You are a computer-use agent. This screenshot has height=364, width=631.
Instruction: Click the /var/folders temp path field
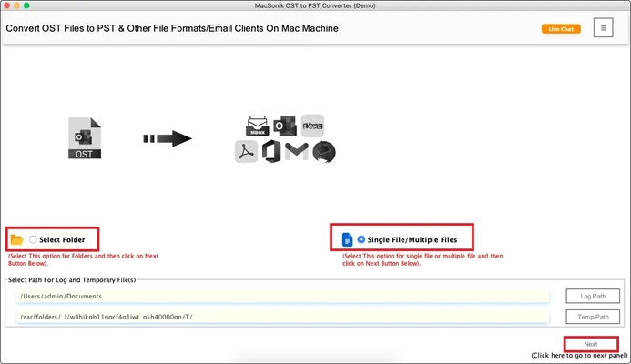[x=282, y=317]
